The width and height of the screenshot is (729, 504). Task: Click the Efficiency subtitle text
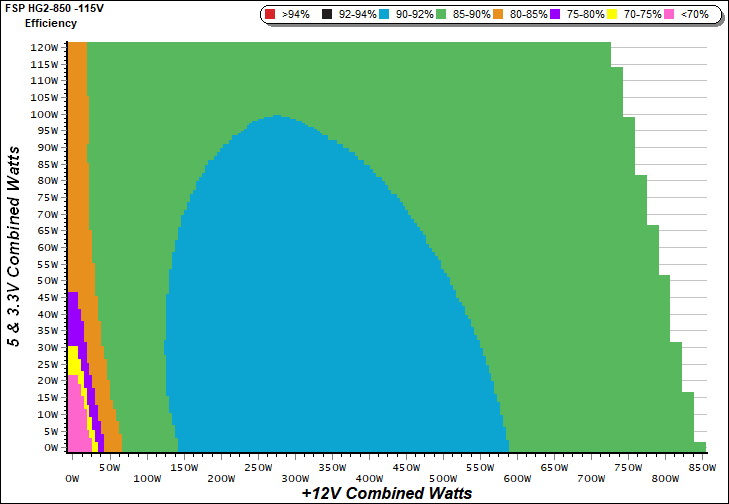tap(50, 22)
